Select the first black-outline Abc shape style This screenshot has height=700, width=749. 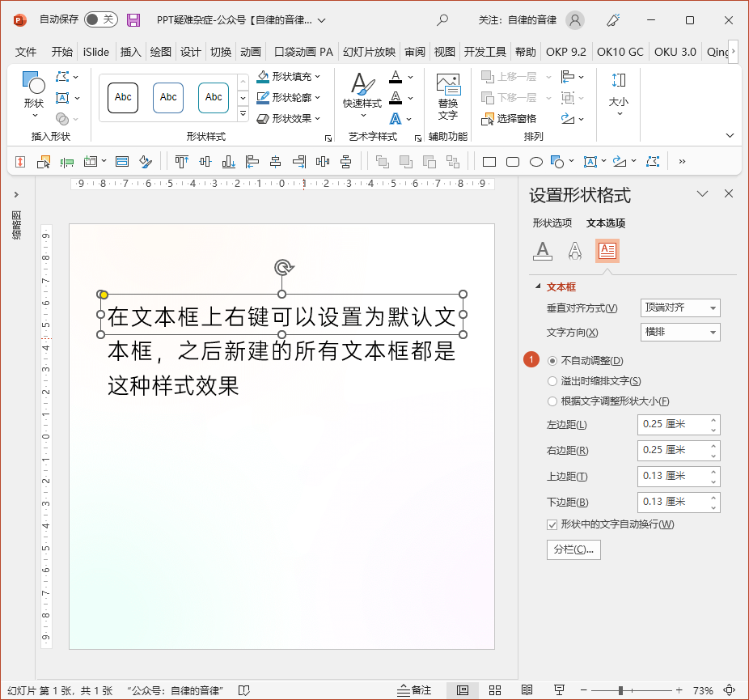[123, 97]
